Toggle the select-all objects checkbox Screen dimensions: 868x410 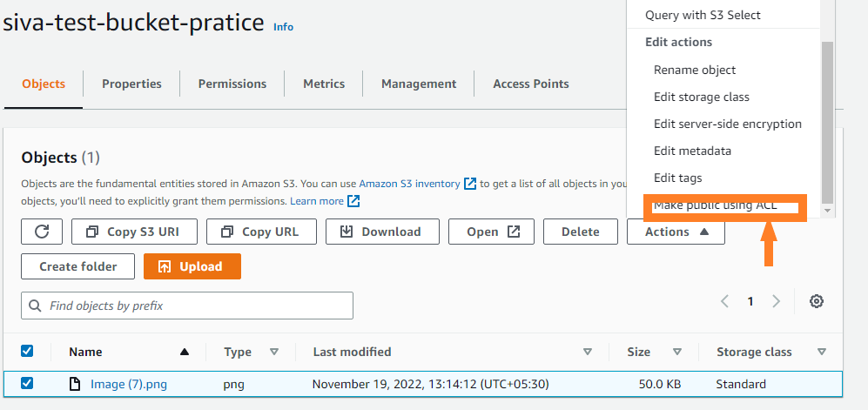click(x=27, y=351)
